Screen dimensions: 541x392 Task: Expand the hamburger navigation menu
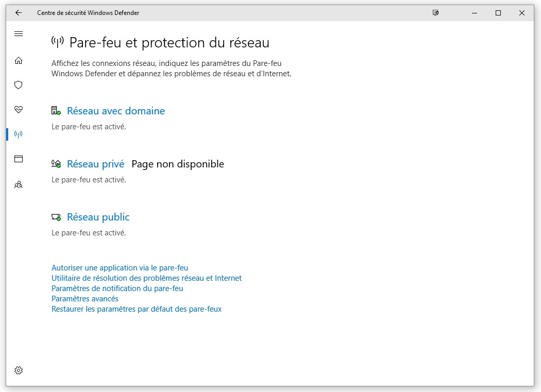tap(19, 34)
